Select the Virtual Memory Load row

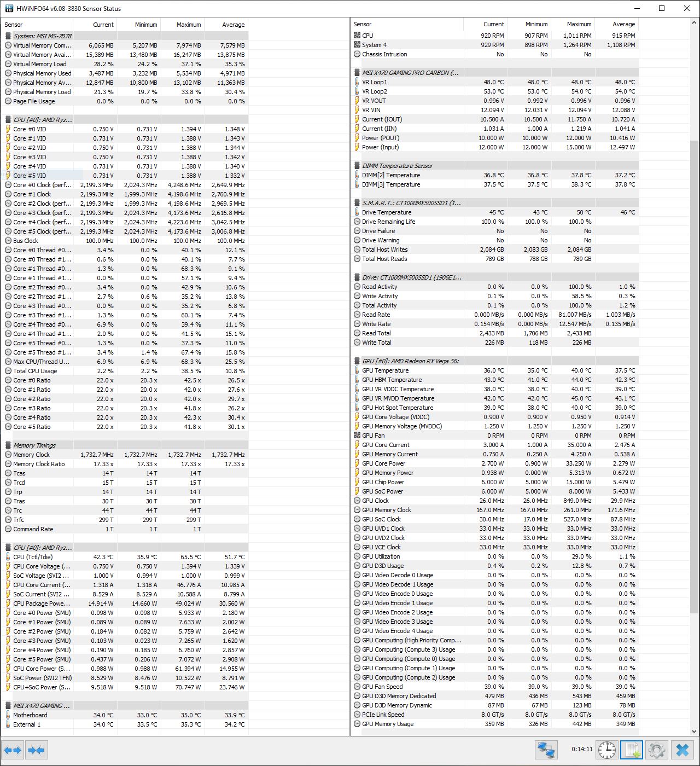click(x=126, y=64)
